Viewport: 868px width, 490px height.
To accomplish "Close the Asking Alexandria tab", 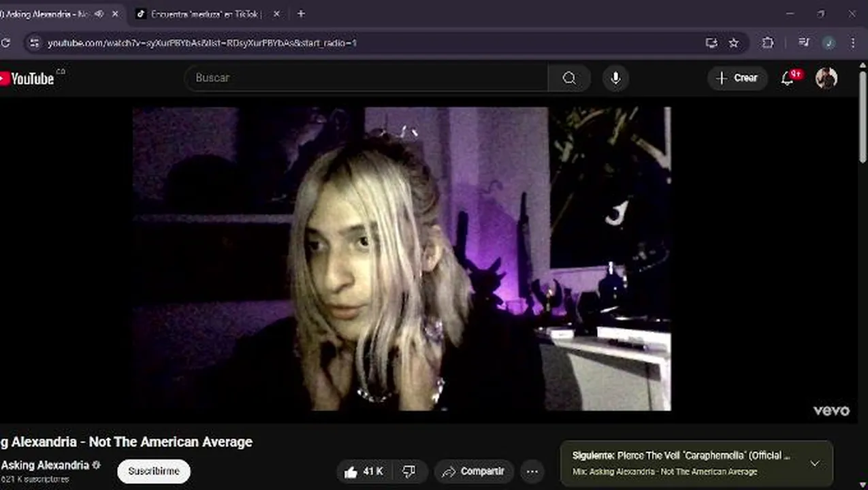I will (114, 14).
